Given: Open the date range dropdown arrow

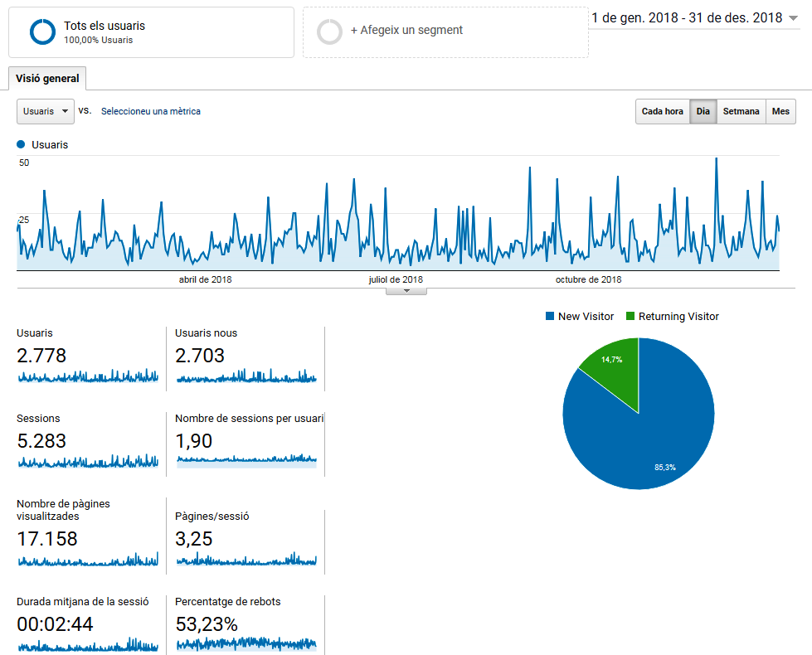Looking at the screenshot, I should pyautogui.click(x=794, y=18).
